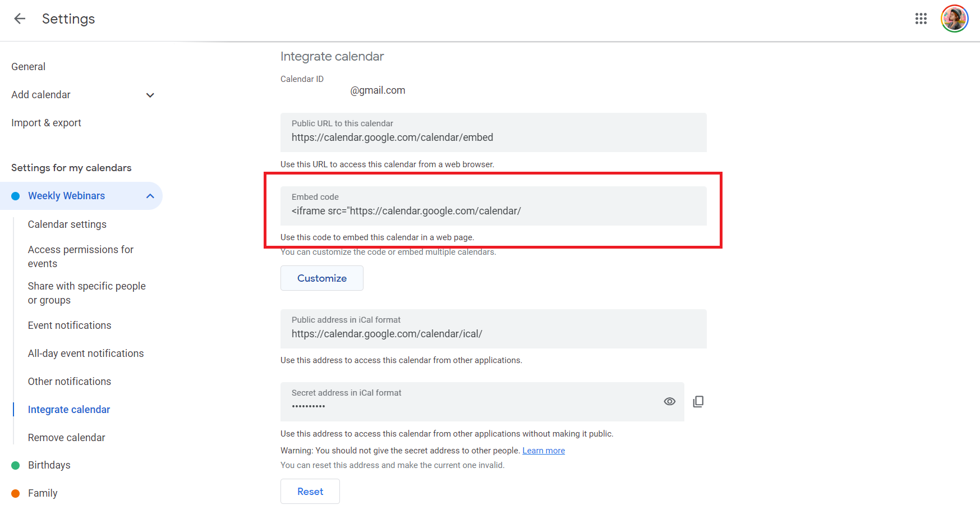The image size is (980, 532).
Task: Click the back arrow to exit Settings
Action: [20, 19]
